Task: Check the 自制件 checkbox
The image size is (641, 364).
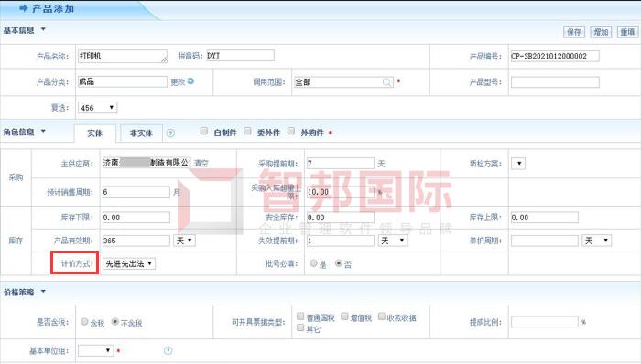Action: tap(203, 131)
